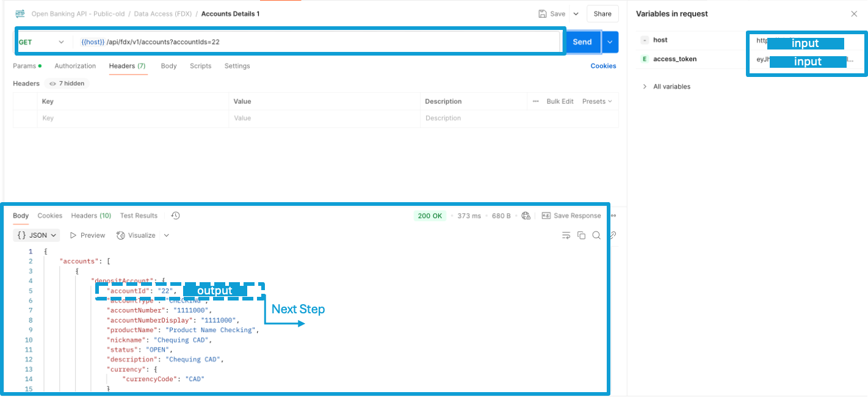Click the Preview button
Viewport: 868px width, 397px height.
click(x=88, y=235)
